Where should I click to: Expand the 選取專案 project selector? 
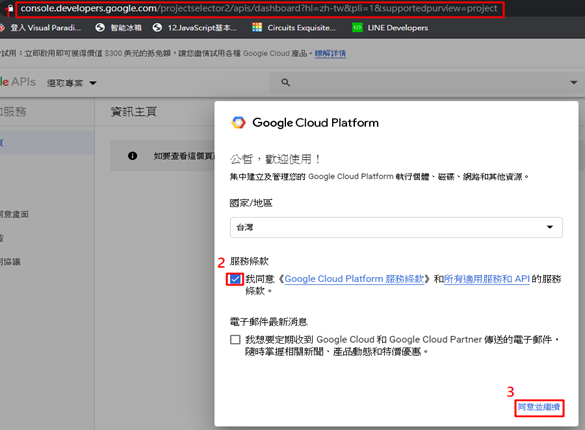pos(72,83)
